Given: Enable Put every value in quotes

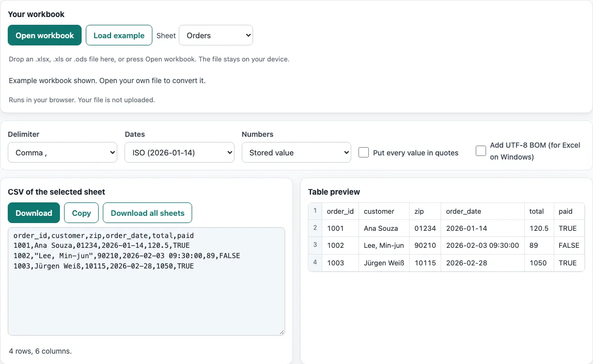Looking at the screenshot, I should (x=364, y=152).
